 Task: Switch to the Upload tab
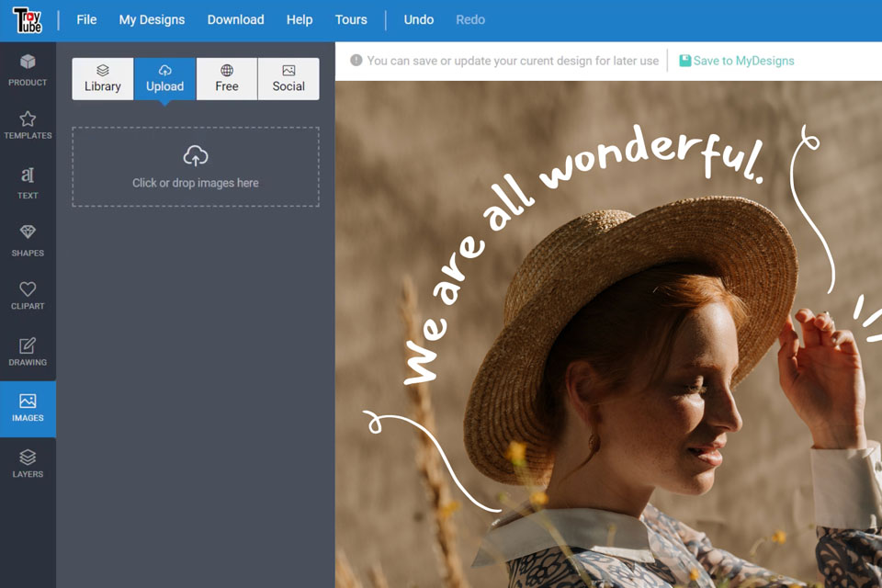(164, 79)
